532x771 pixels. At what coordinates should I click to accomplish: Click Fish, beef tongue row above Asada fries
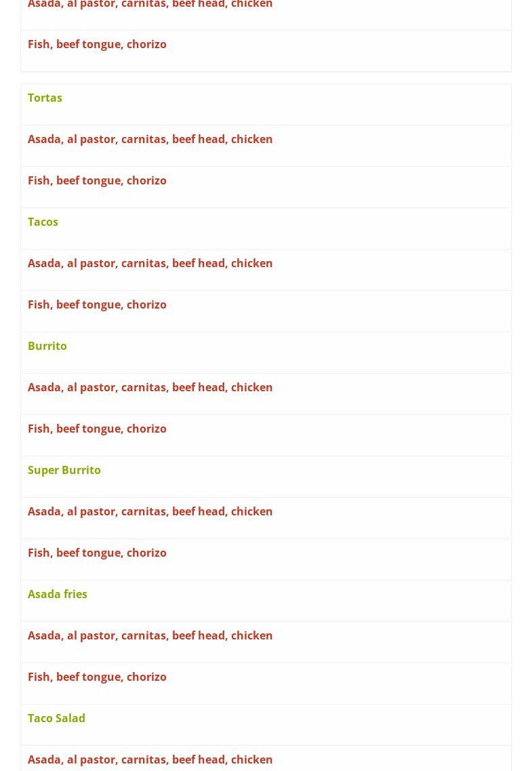(97, 553)
